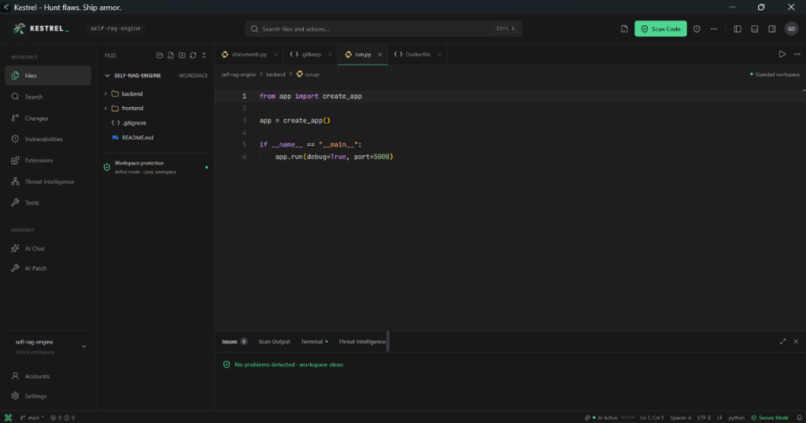The height and width of the screenshot is (423, 806).
Task: Click the Kestrel logo in the header
Action: 41,29
